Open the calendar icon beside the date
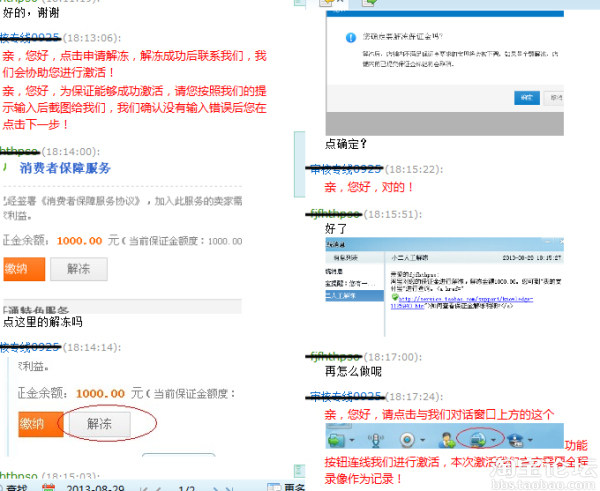Image resolution: width=600 pixels, height=491 pixels. tap(48, 488)
